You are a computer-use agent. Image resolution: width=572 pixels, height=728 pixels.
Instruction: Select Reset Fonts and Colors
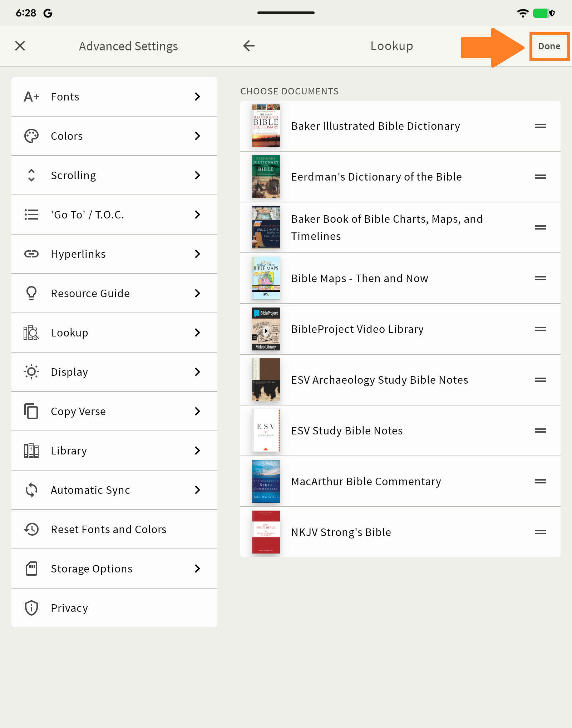pos(114,529)
